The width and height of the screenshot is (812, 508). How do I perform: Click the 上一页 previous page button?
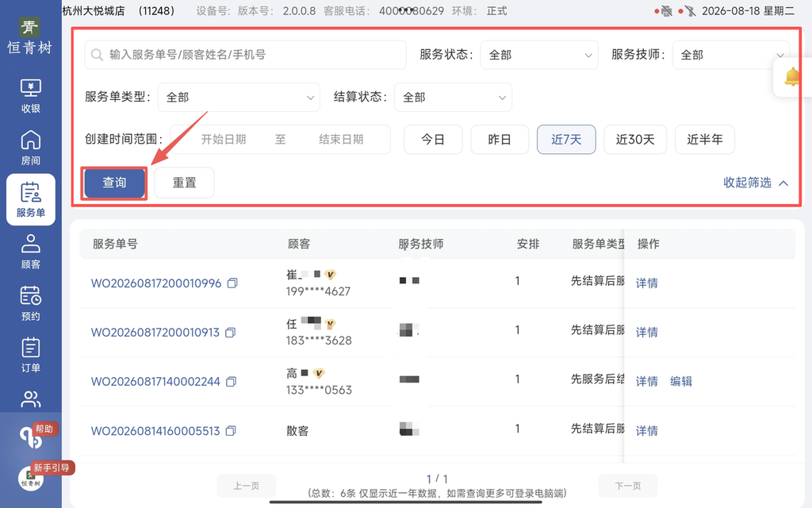click(247, 486)
